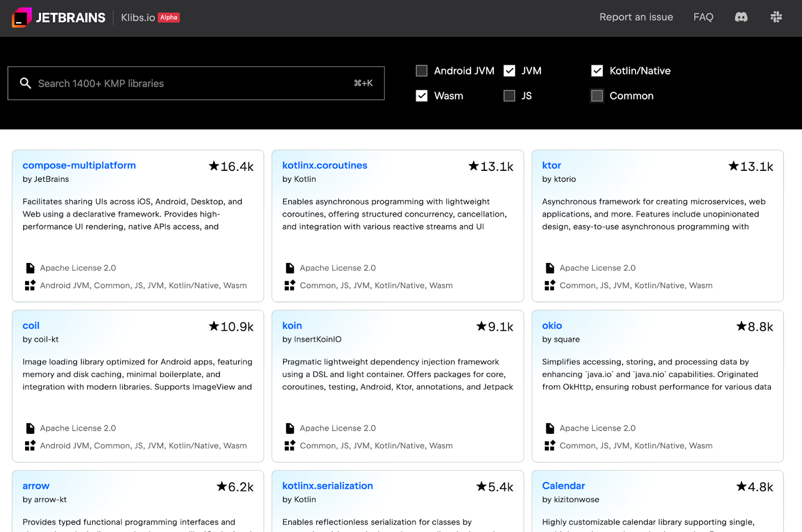
Task: Open the kotlinx.coroutines library page
Action: pyautogui.click(x=325, y=165)
